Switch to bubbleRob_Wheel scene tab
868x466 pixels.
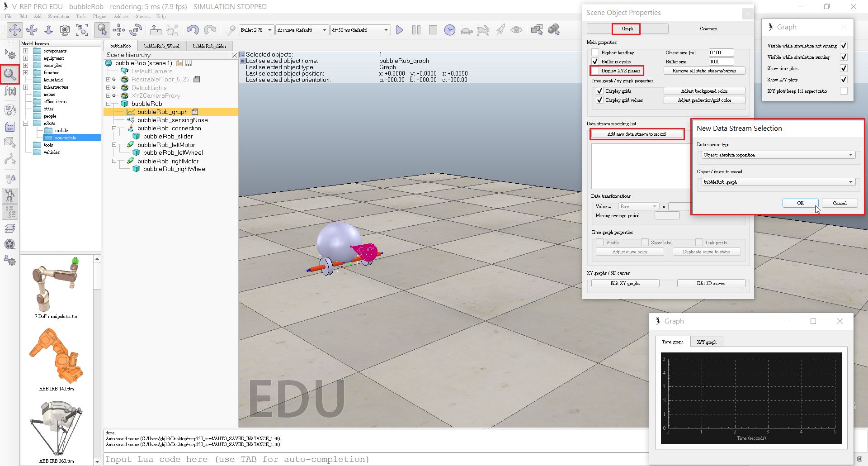pos(161,46)
